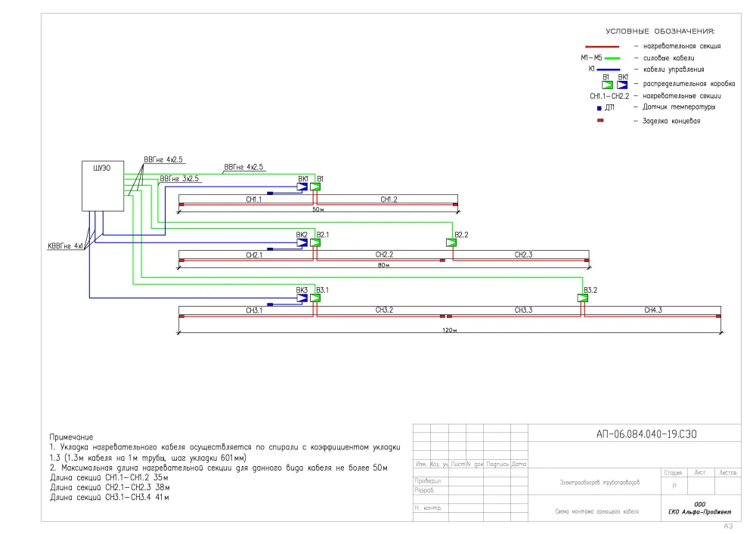The width and height of the screenshot is (756, 534).
Task: Click the 120м dimension text
Action: (x=449, y=330)
